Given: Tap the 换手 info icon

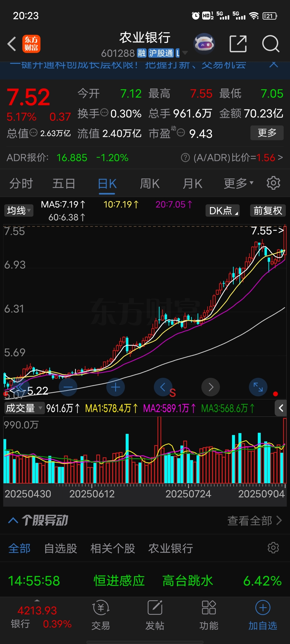Looking at the screenshot, I should [x=104, y=112].
